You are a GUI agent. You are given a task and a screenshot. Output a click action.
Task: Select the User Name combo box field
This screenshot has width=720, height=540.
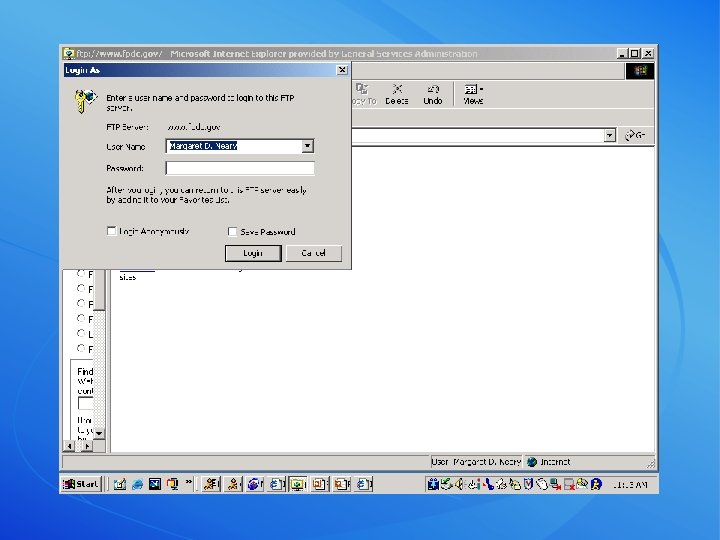(240, 146)
